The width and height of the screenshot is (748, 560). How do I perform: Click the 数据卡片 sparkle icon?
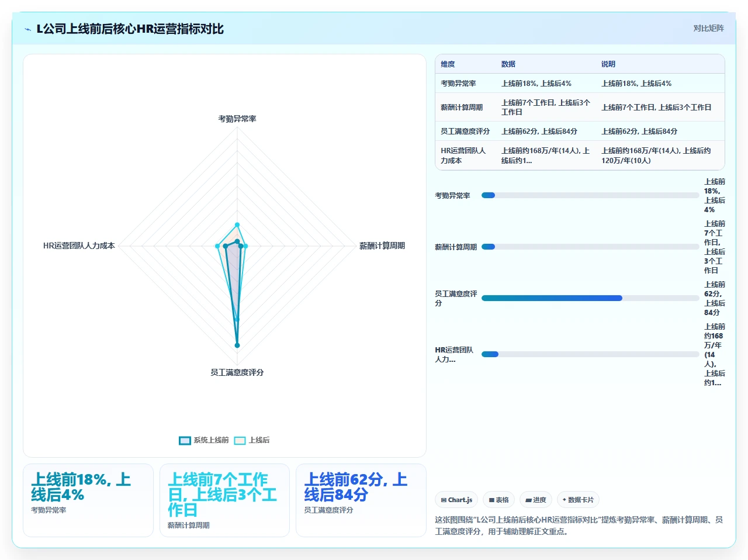click(565, 500)
